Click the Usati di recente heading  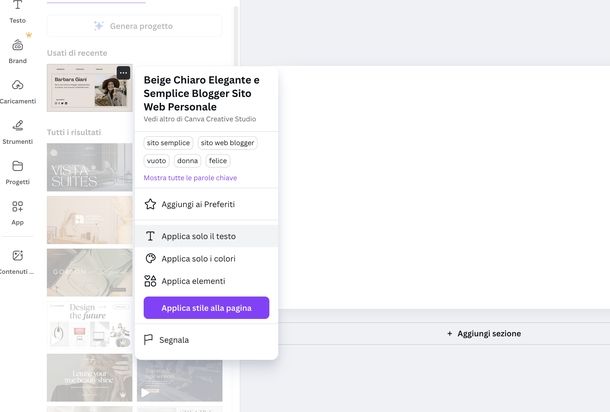(77, 53)
